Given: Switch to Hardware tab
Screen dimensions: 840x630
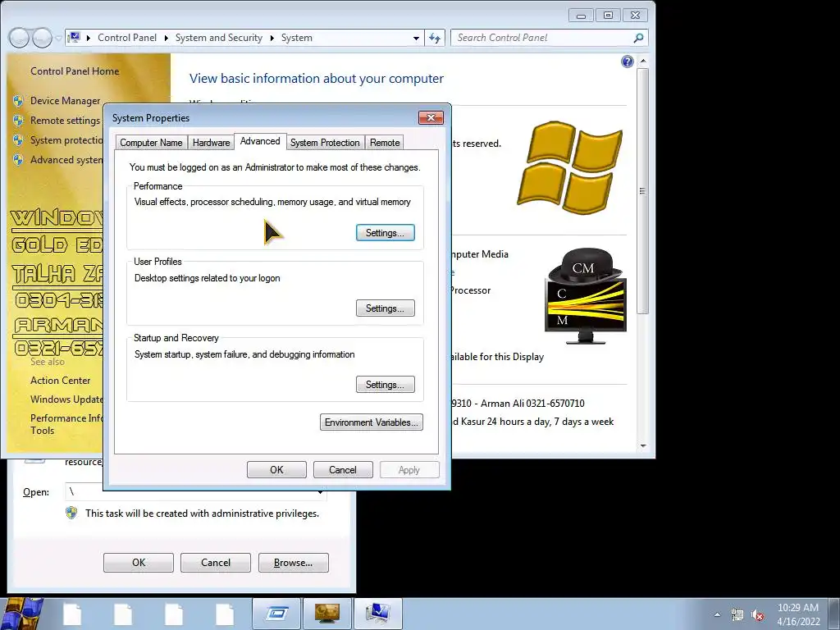Looking at the screenshot, I should 211,143.
